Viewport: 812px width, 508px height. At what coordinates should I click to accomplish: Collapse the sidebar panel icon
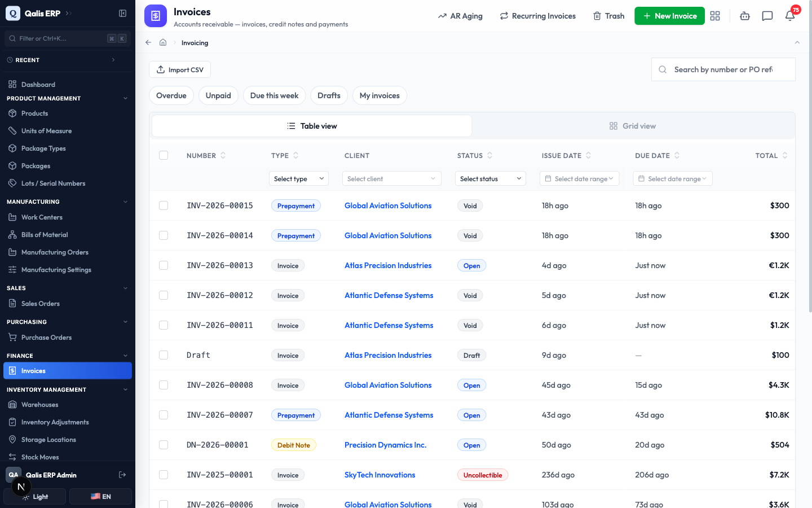coord(122,13)
